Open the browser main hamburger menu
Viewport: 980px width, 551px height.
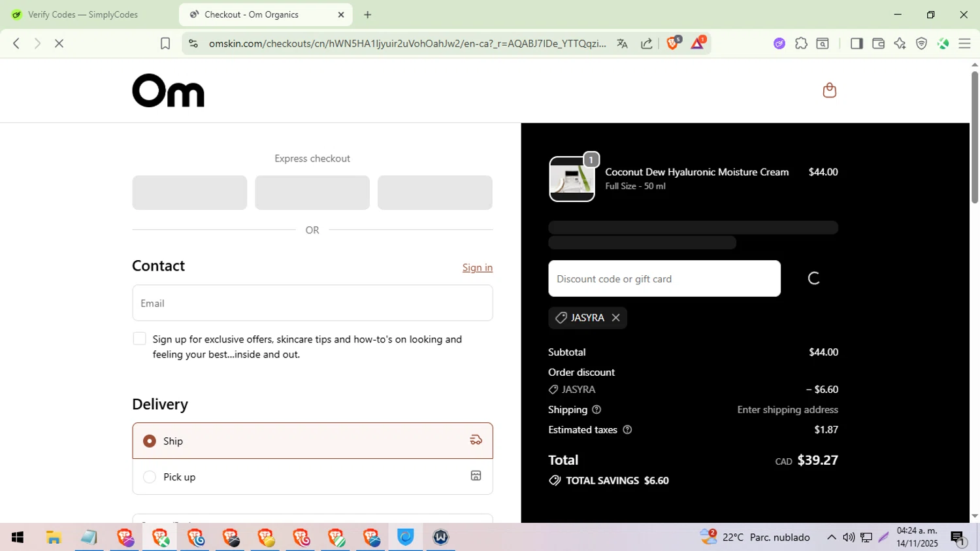pos(964,43)
